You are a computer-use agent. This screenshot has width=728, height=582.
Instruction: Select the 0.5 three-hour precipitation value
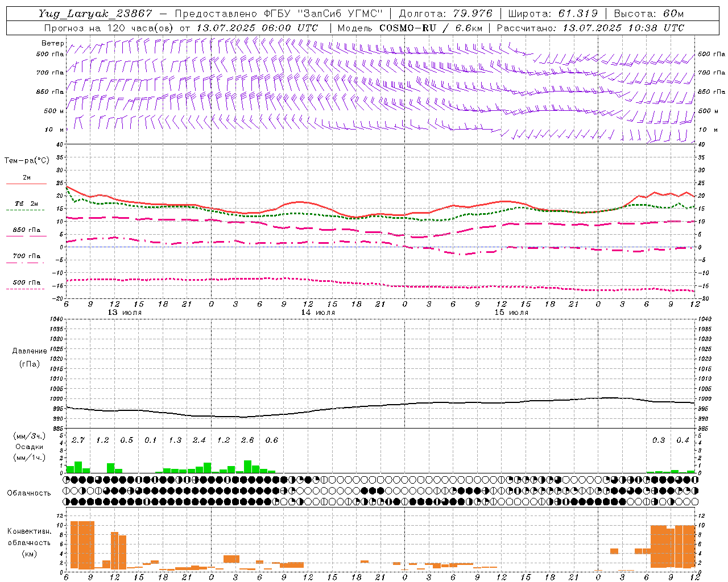click(x=126, y=440)
